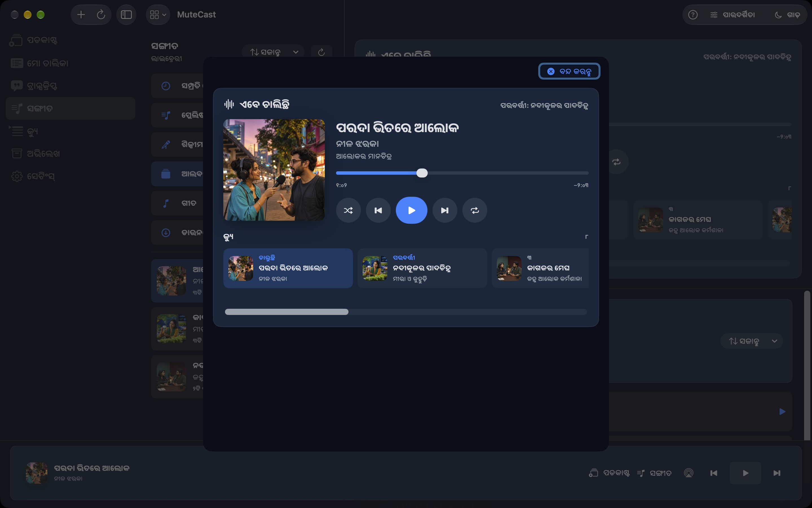Click the music note ଗୀତ category

(x=177, y=203)
